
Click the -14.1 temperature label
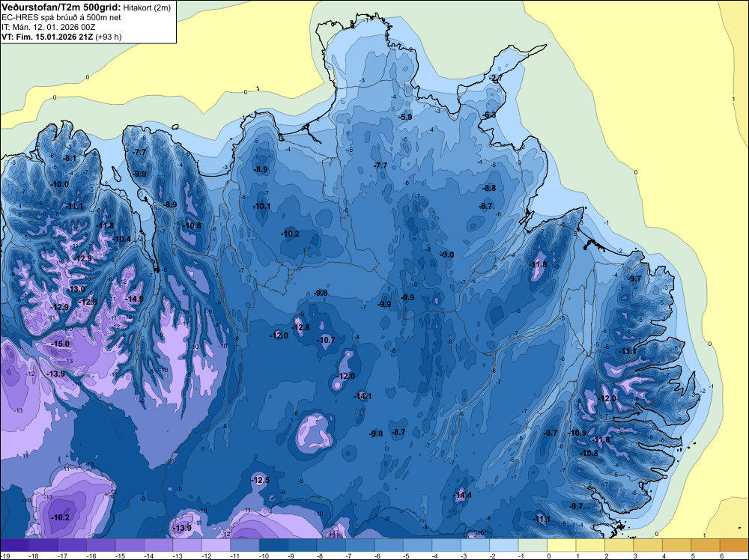pos(363,396)
